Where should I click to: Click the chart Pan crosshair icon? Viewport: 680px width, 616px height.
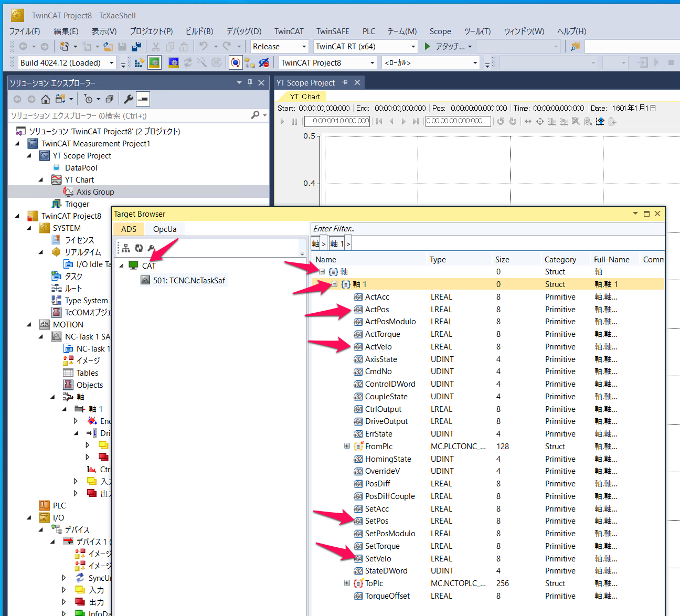[x=540, y=121]
